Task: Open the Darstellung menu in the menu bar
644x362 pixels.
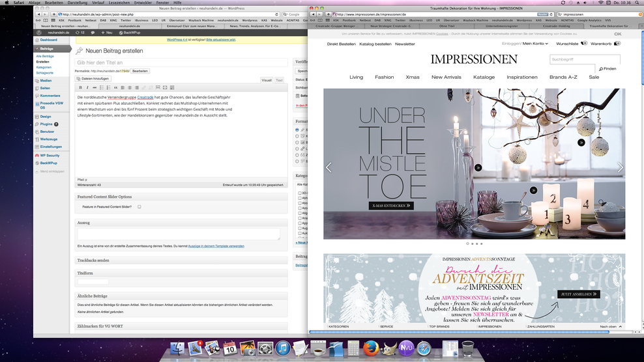Action: pos(77,3)
